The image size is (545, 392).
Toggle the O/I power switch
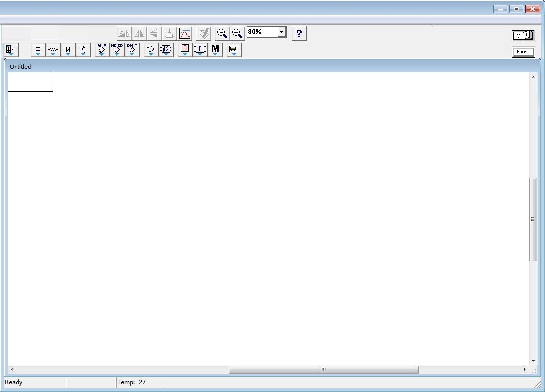523,35
